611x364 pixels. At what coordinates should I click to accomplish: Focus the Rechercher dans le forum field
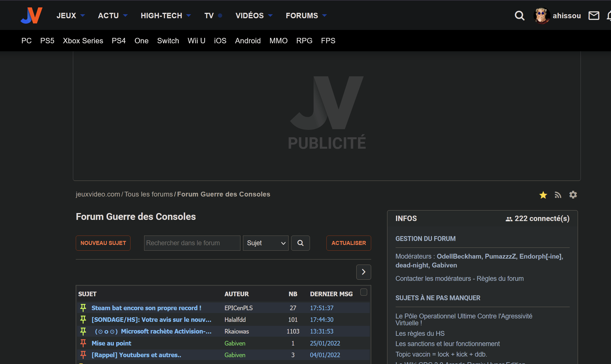pos(192,243)
